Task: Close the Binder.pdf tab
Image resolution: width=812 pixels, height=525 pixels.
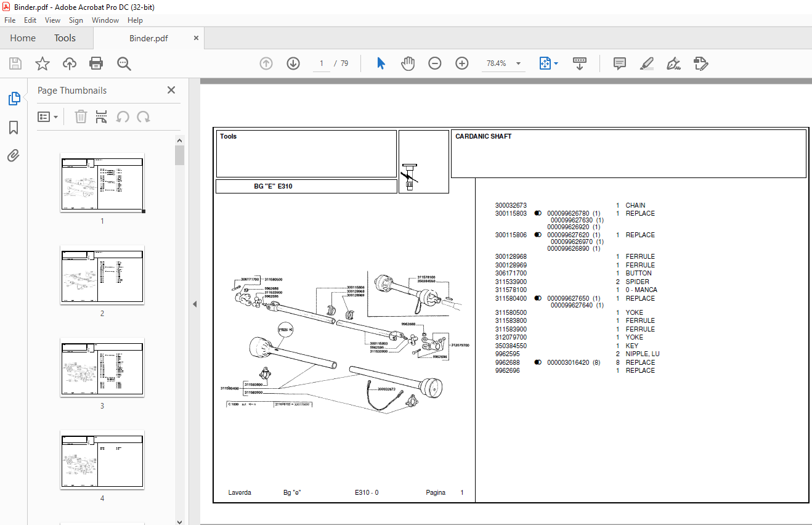Action: [x=197, y=38]
